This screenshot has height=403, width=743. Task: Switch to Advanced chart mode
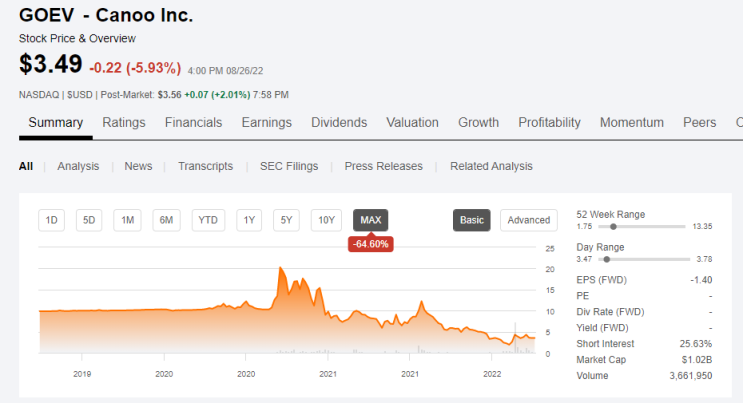coord(529,220)
